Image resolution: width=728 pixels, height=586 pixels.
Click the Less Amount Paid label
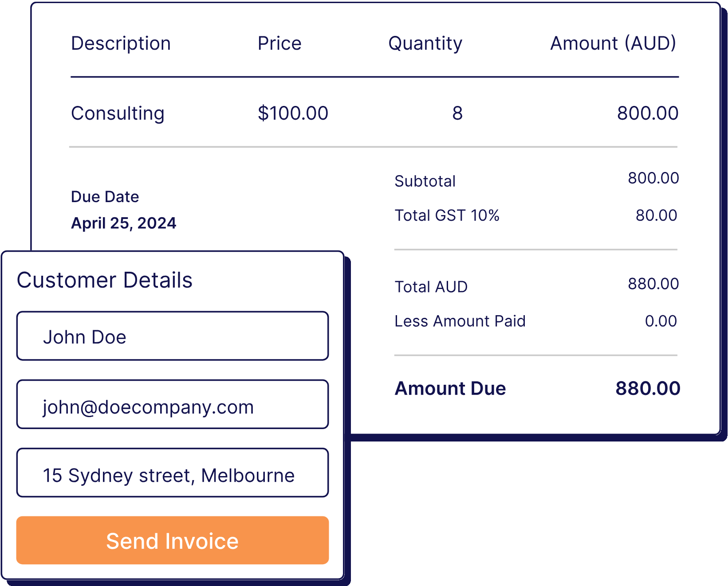pos(460,321)
